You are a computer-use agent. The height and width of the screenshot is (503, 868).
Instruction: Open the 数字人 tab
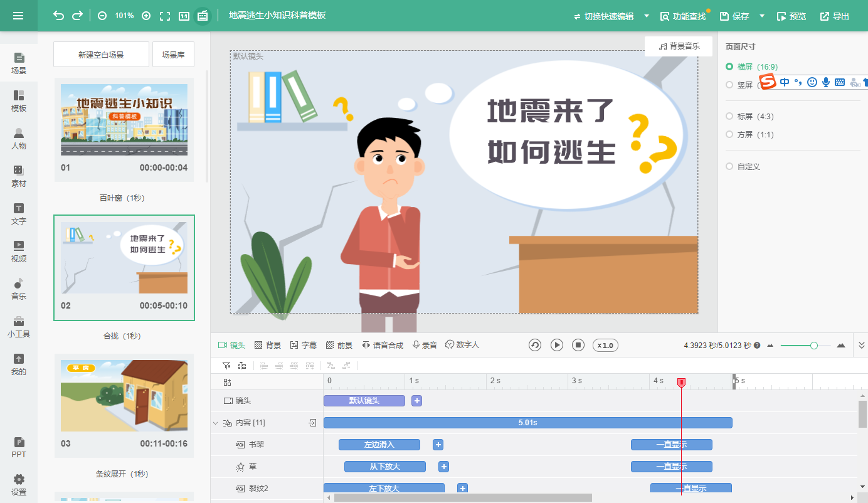point(462,345)
